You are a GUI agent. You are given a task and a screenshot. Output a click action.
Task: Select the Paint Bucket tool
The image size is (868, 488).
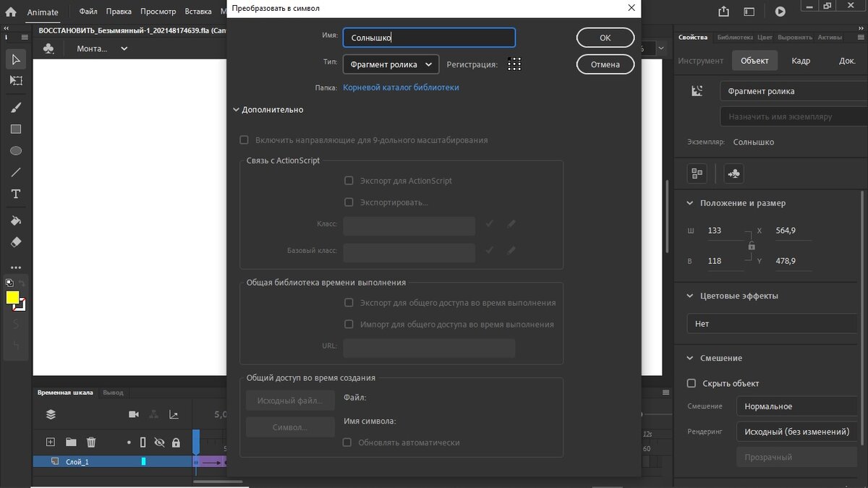[16, 221]
